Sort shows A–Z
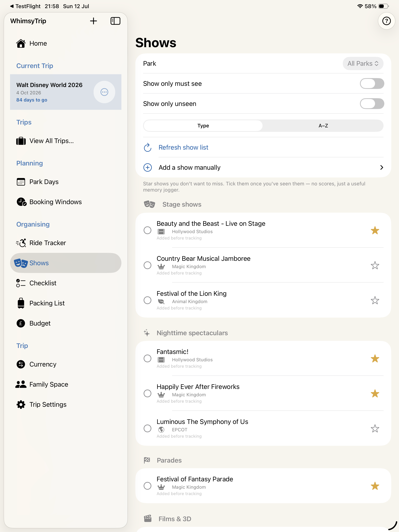 point(323,126)
